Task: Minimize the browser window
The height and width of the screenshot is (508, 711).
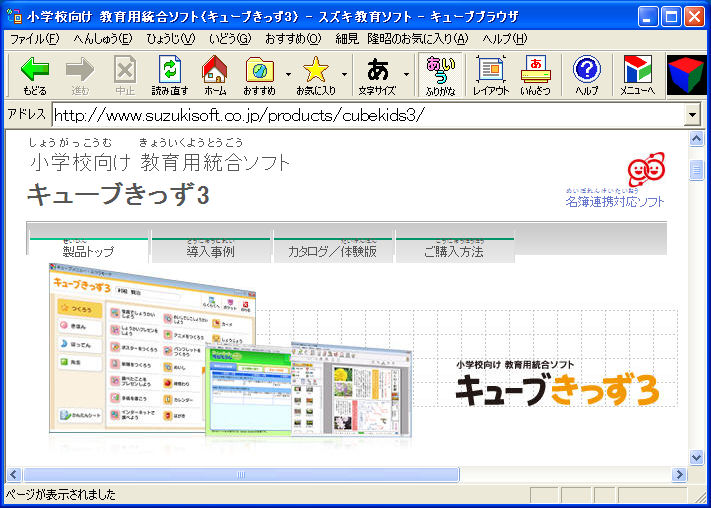Action: [x=648, y=17]
